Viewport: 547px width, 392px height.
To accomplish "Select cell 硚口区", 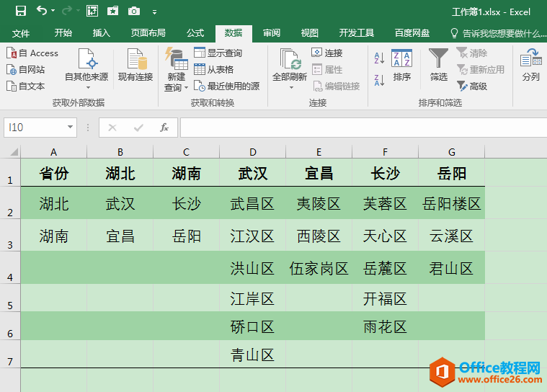I will [x=252, y=326].
